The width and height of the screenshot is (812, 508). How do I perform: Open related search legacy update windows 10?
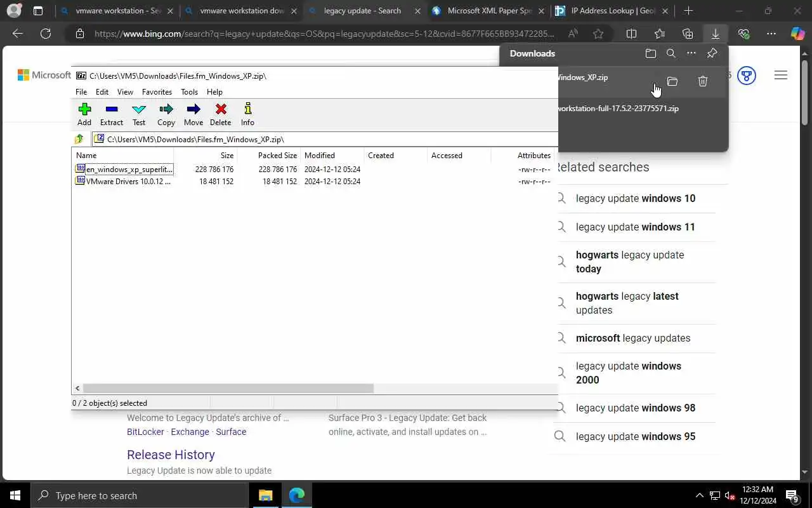pyautogui.click(x=636, y=199)
